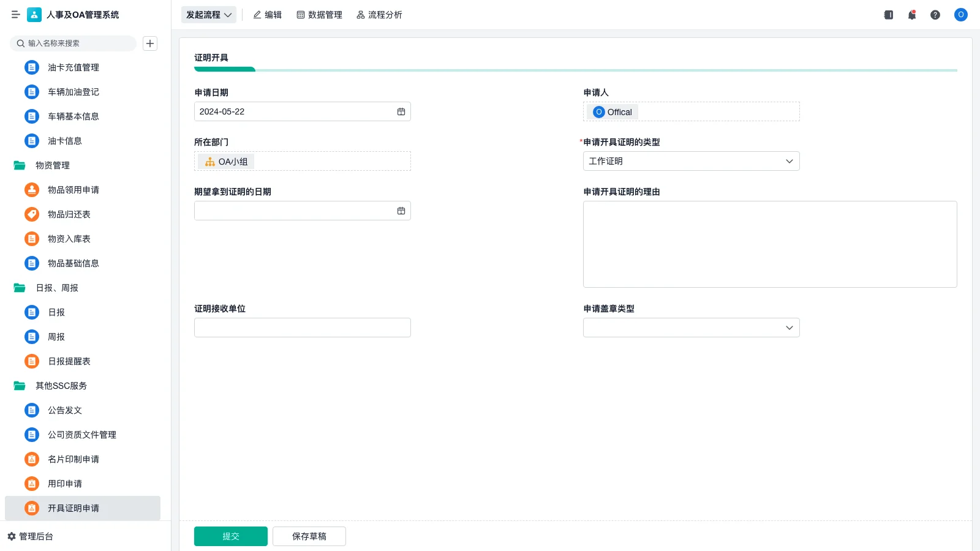Click the 保存草稿 save draft button
The height and width of the screenshot is (551, 980).
tap(309, 536)
